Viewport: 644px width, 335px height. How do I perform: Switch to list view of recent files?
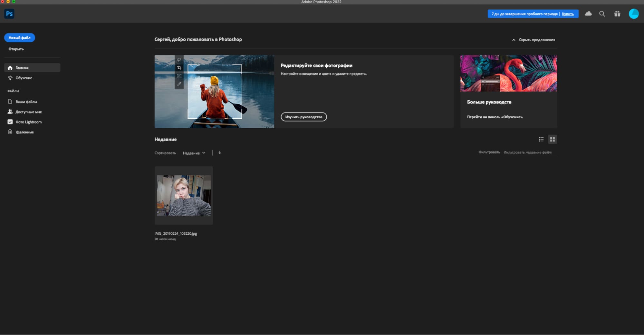541,139
